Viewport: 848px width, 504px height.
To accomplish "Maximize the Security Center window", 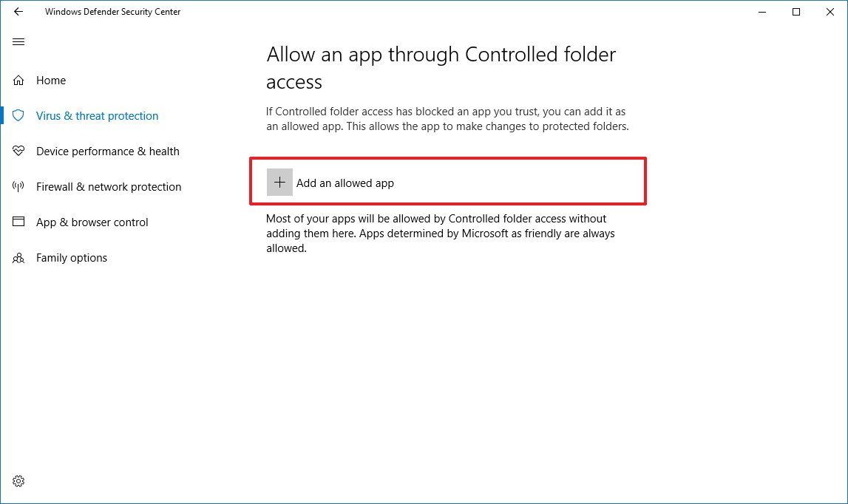I will click(x=796, y=12).
